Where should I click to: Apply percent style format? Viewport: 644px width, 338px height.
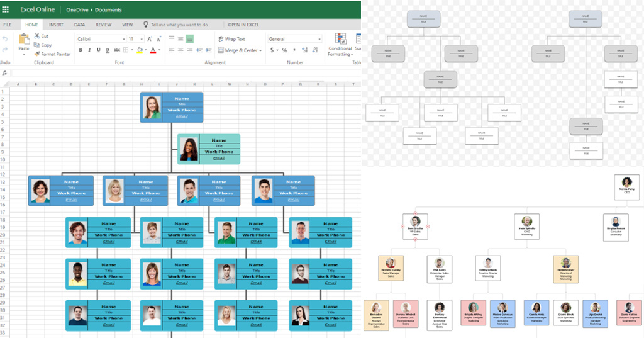point(284,50)
